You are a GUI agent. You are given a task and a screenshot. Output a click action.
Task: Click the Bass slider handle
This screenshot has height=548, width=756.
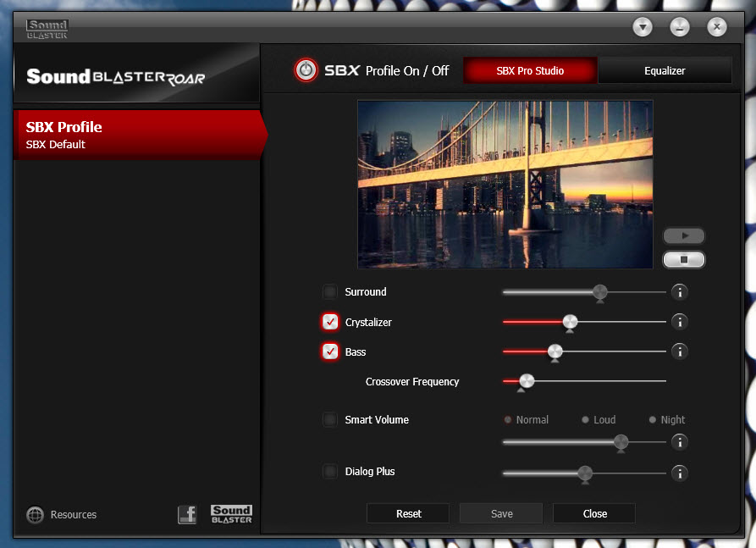[555, 351]
